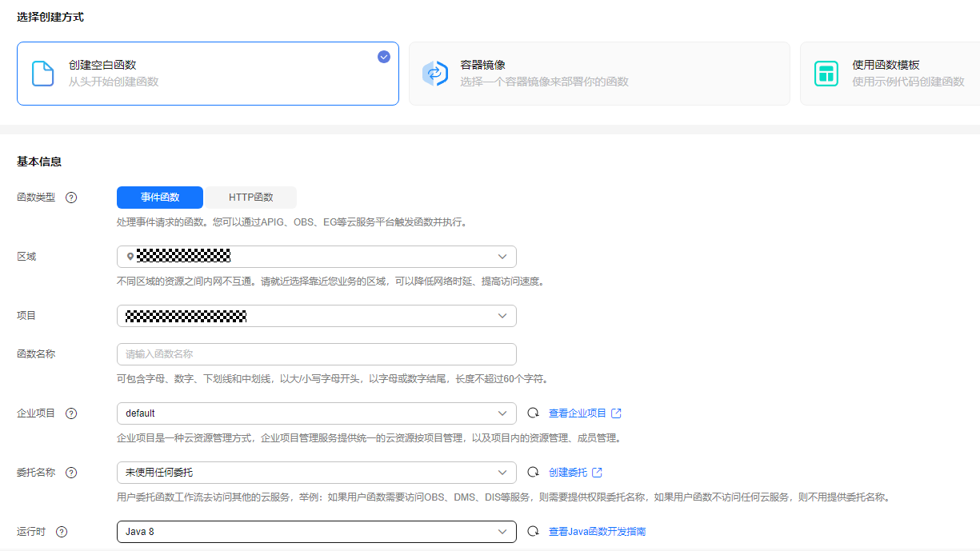Choose the 使用函数模板 creation option
The height and width of the screenshot is (555, 980).
[x=888, y=74]
